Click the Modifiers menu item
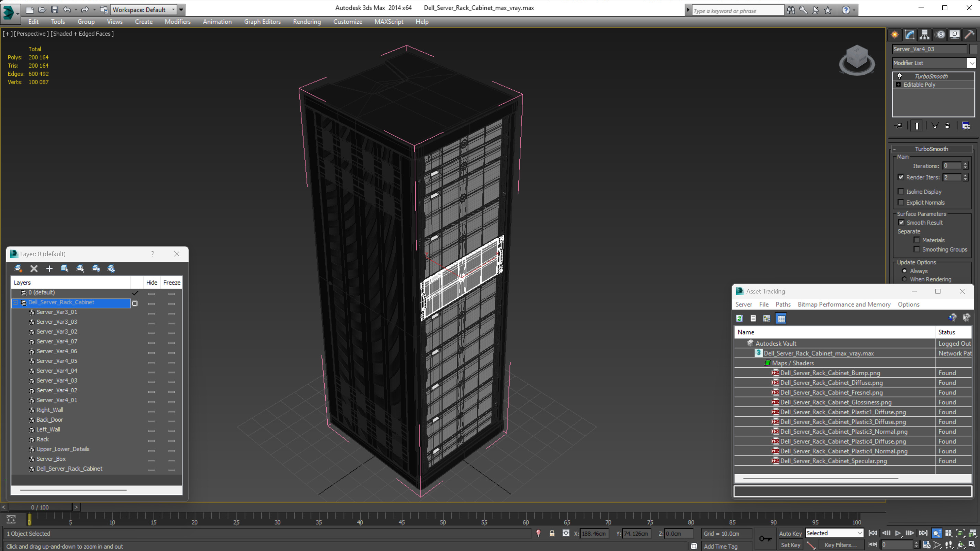980x551 pixels. coord(178,21)
